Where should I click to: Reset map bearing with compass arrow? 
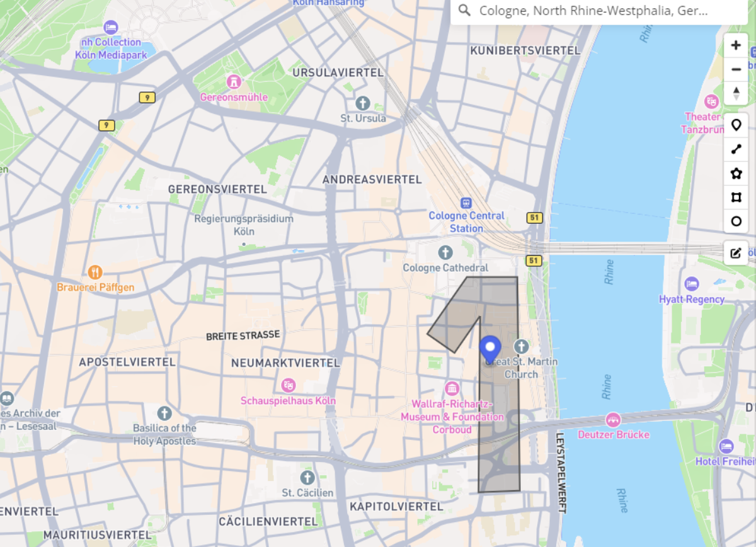pyautogui.click(x=736, y=93)
